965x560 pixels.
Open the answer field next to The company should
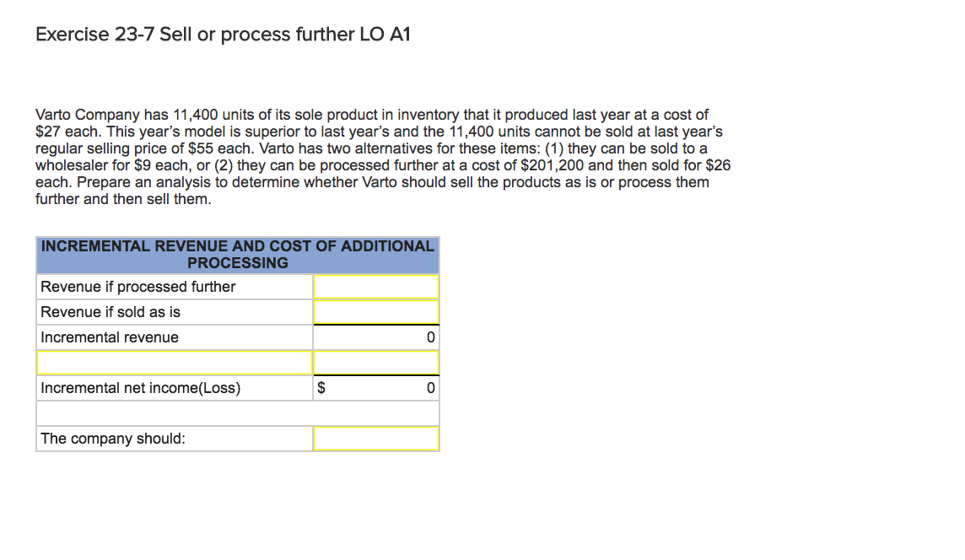375,439
